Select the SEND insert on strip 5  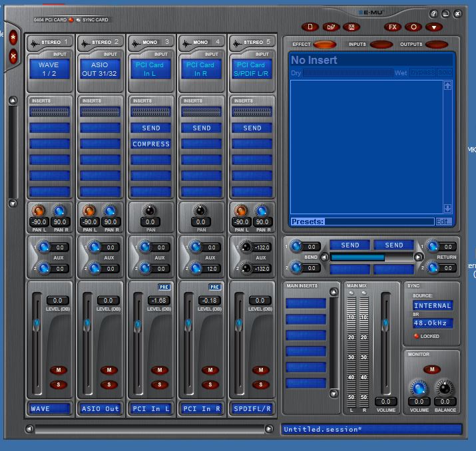click(x=252, y=128)
